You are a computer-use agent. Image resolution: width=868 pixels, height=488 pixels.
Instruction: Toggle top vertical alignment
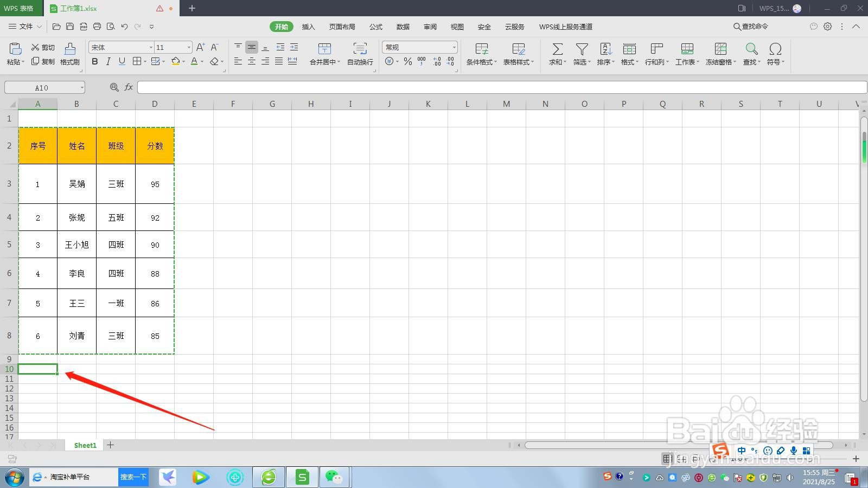pos(238,47)
